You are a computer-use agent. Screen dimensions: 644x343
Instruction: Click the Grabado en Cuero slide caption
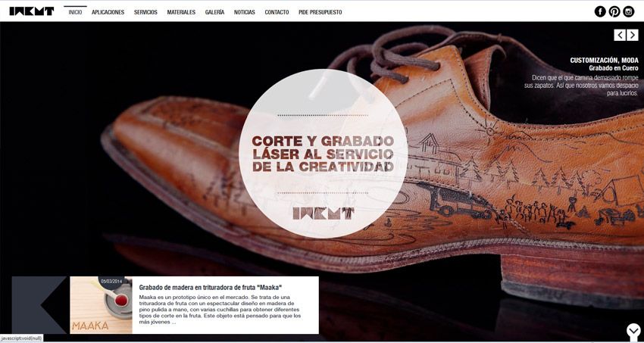[x=614, y=68]
